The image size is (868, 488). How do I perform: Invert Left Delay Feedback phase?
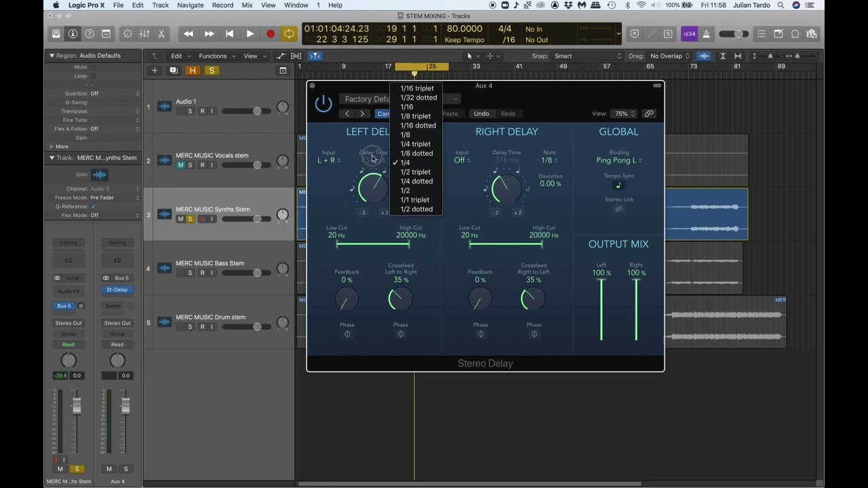point(347,334)
